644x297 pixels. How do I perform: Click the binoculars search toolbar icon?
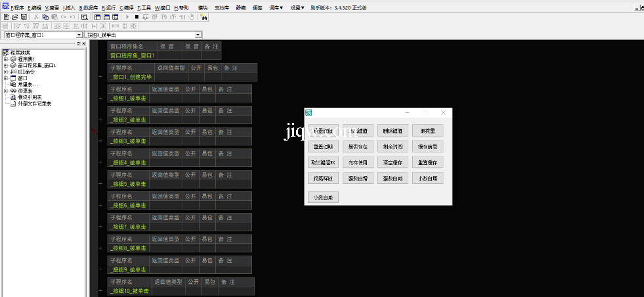pos(204,16)
